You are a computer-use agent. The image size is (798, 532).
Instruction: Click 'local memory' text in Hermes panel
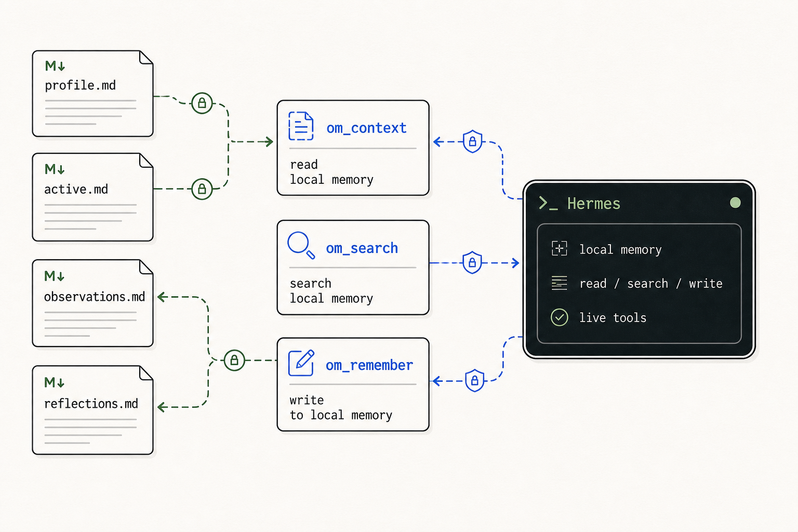(x=621, y=250)
